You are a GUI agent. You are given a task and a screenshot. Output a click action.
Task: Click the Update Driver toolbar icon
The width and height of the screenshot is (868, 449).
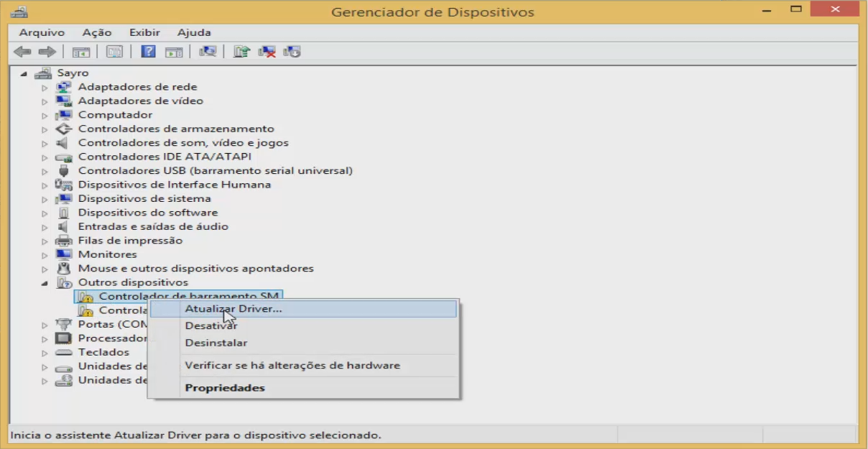pyautogui.click(x=241, y=52)
